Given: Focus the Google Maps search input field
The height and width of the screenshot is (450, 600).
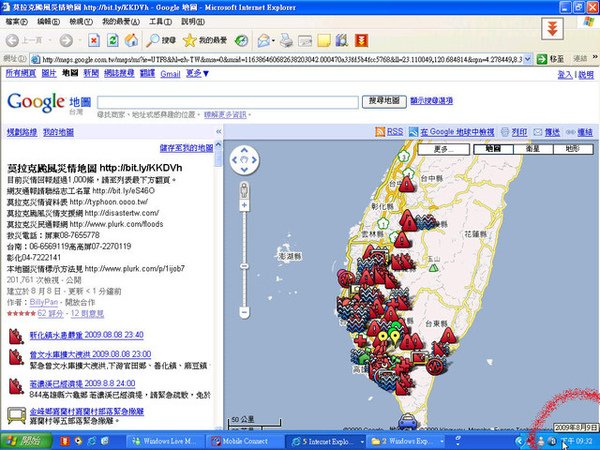Looking at the screenshot, I should (x=228, y=102).
